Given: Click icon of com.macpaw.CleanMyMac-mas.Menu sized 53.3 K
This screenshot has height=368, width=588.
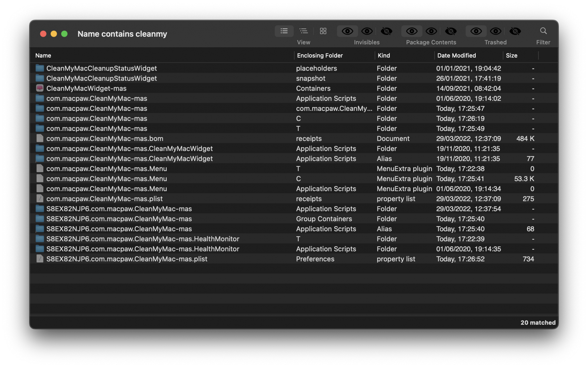Looking at the screenshot, I should 40,179.
